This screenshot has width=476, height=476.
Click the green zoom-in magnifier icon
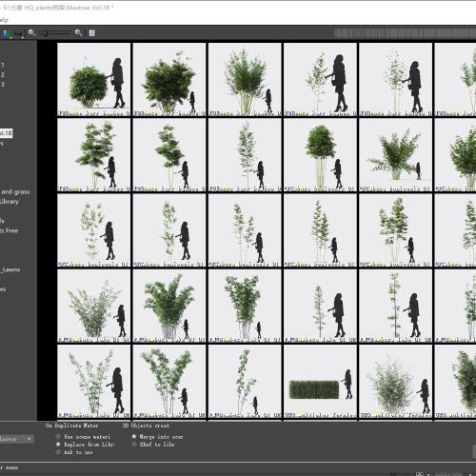coord(78,32)
